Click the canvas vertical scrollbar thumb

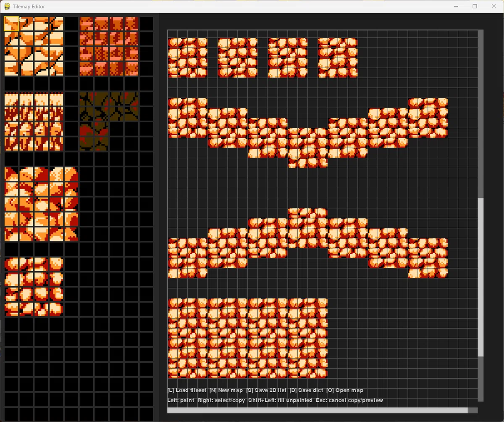point(480,277)
